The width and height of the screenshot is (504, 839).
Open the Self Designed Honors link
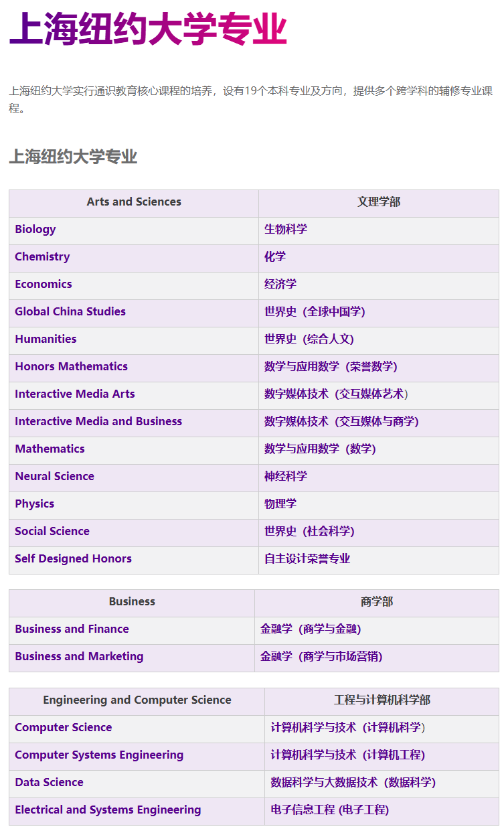(x=73, y=558)
